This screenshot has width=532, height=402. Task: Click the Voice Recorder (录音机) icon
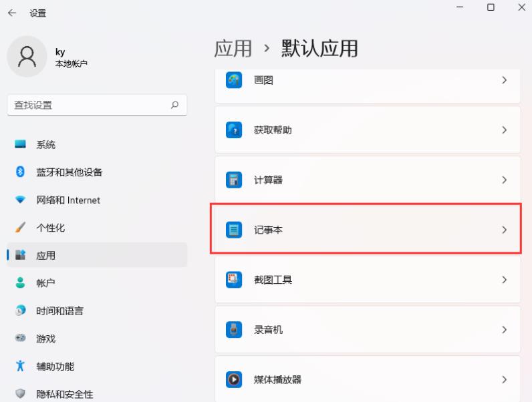234,330
